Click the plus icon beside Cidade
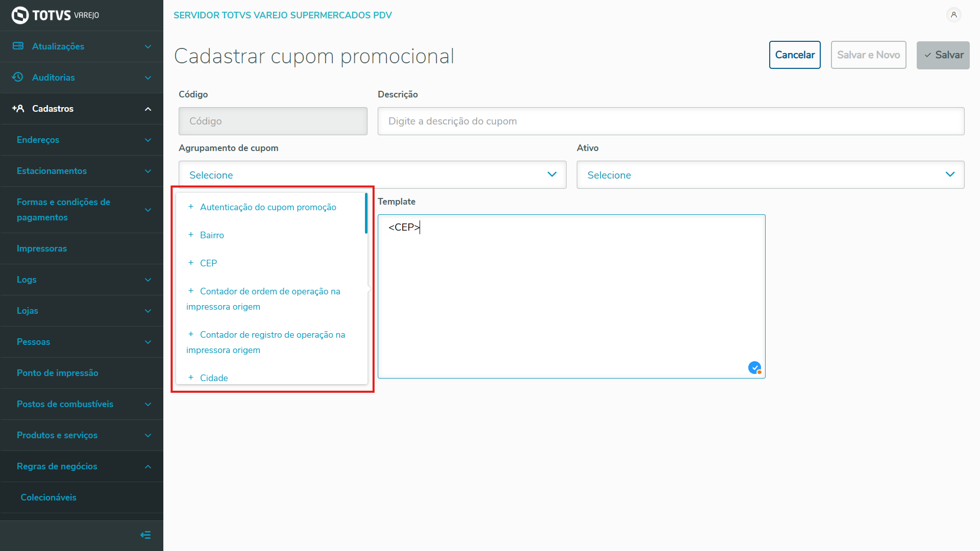The image size is (980, 551). 191,378
